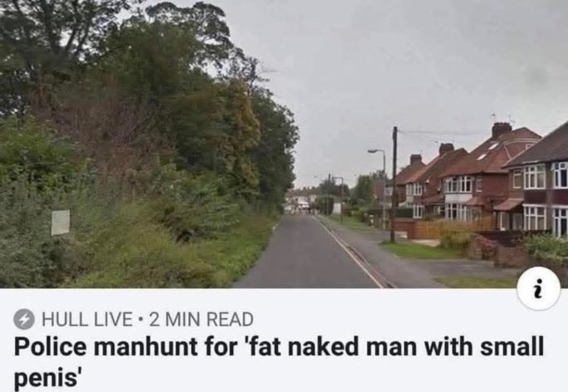Screen dimensions: 568x392
Task: Click the white sign in the hedge
Action: pos(60,222)
